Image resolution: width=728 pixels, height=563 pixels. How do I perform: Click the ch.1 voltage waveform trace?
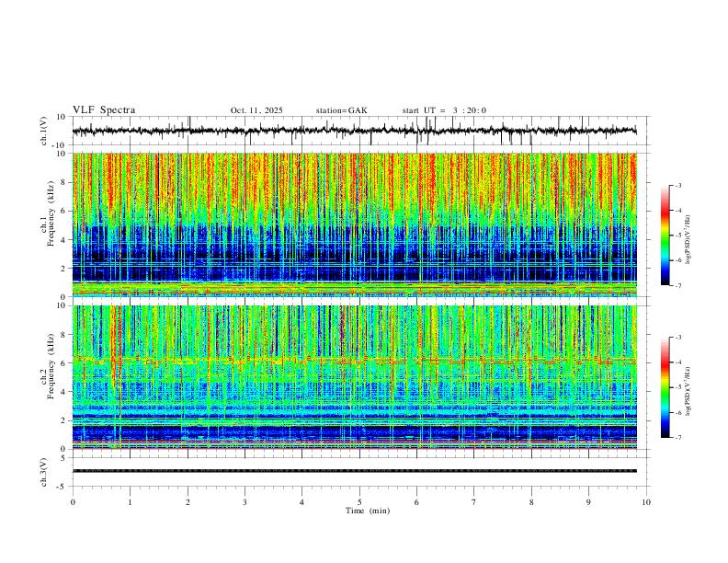tap(354, 131)
